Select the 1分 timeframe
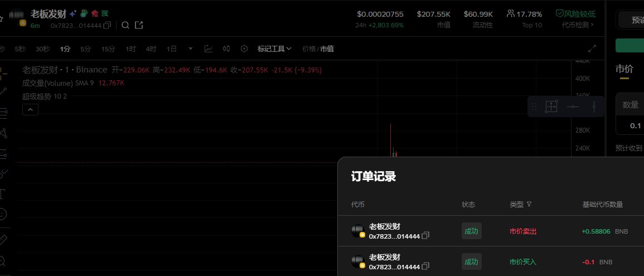 (x=65, y=49)
